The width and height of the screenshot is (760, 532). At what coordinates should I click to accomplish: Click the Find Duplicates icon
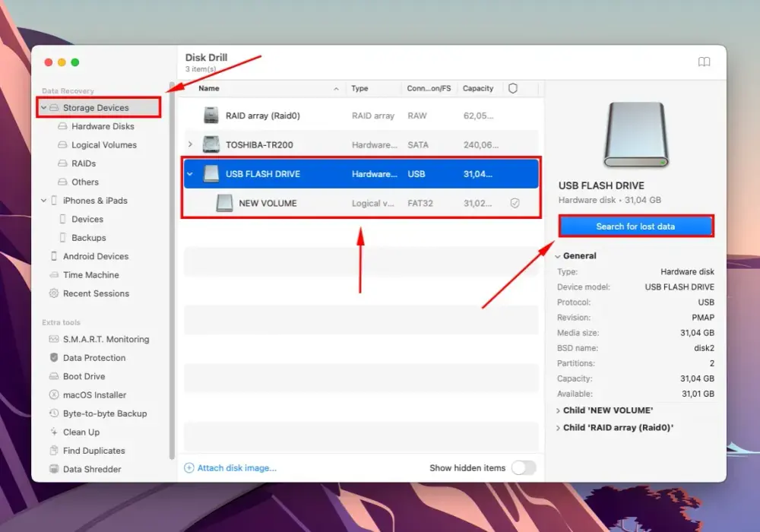point(54,450)
